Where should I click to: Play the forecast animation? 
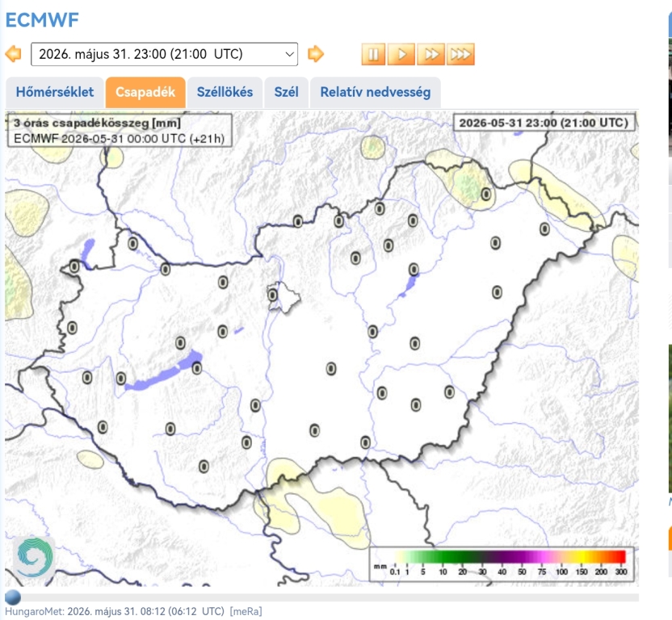(401, 54)
